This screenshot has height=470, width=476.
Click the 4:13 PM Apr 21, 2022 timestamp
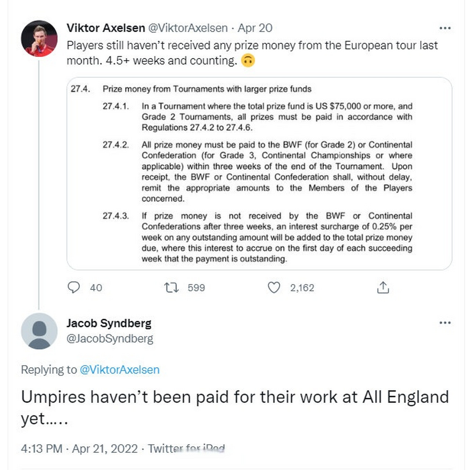[79, 449]
